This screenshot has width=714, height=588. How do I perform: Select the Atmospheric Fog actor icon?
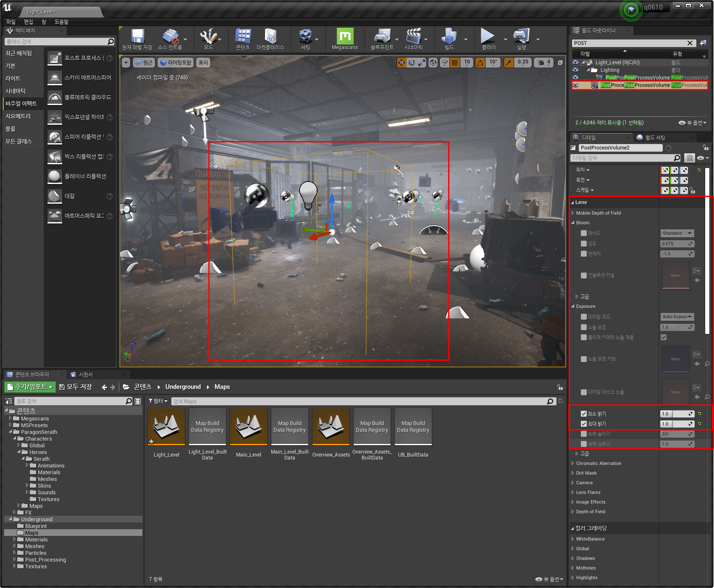pos(55,216)
